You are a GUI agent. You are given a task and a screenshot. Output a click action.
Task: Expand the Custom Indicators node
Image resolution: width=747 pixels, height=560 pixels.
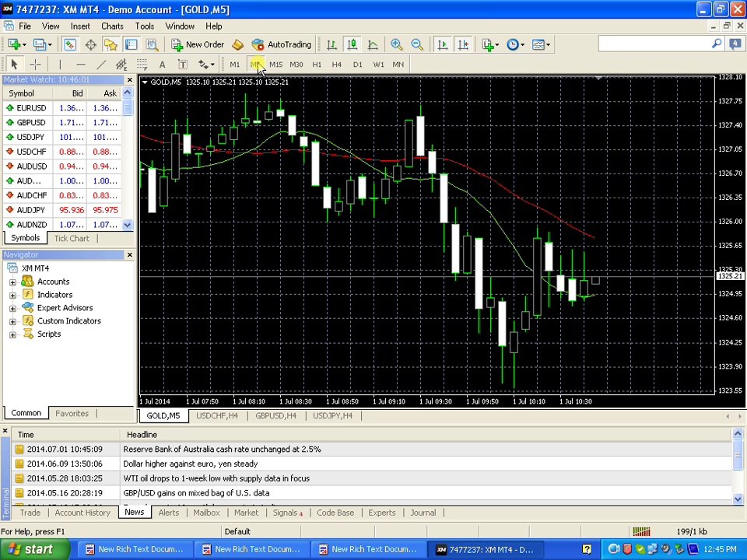[x=13, y=321]
